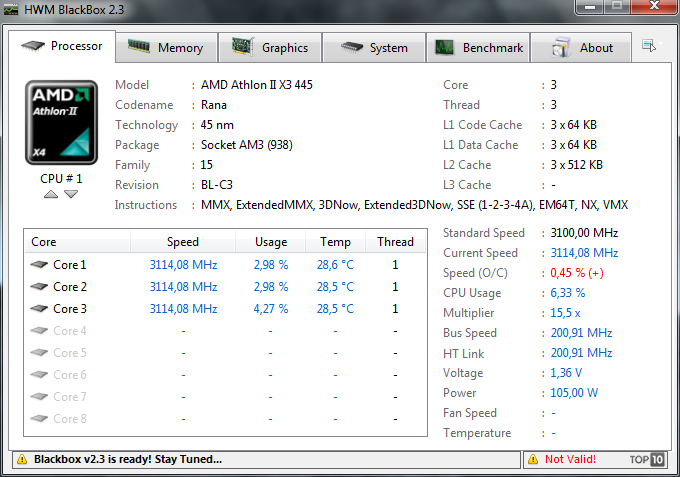Minimize the HWM BlackBox window
Viewport: 680px width, 477px height.
(x=589, y=7)
